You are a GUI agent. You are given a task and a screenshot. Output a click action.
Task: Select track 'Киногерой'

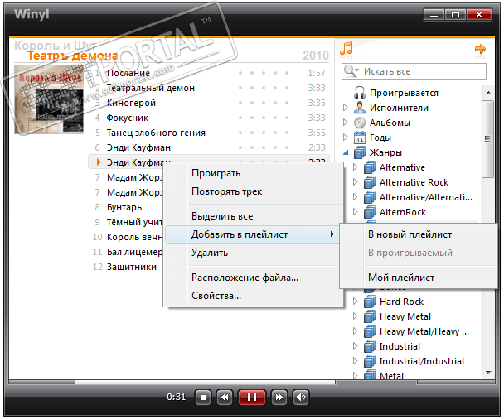pyautogui.click(x=131, y=103)
